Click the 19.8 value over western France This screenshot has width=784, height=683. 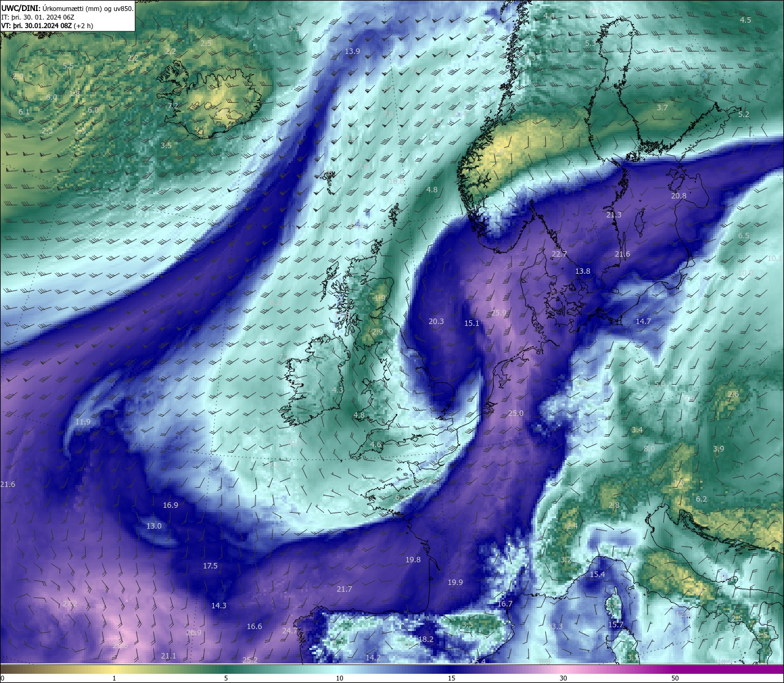413,560
